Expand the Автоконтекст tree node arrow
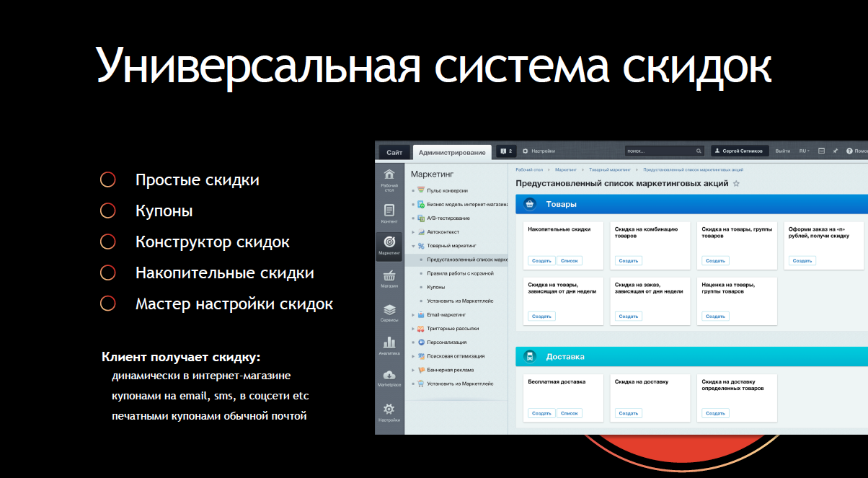Viewport: 868px width, 478px height. point(413,232)
